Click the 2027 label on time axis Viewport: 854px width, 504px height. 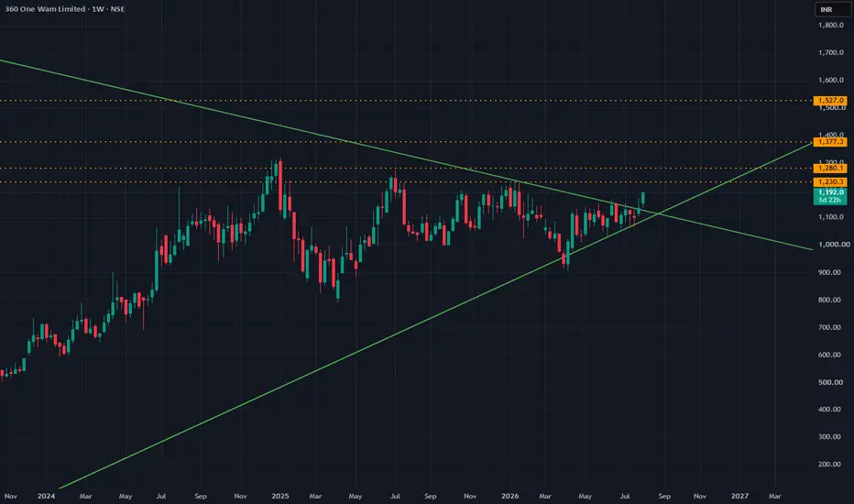(739, 497)
